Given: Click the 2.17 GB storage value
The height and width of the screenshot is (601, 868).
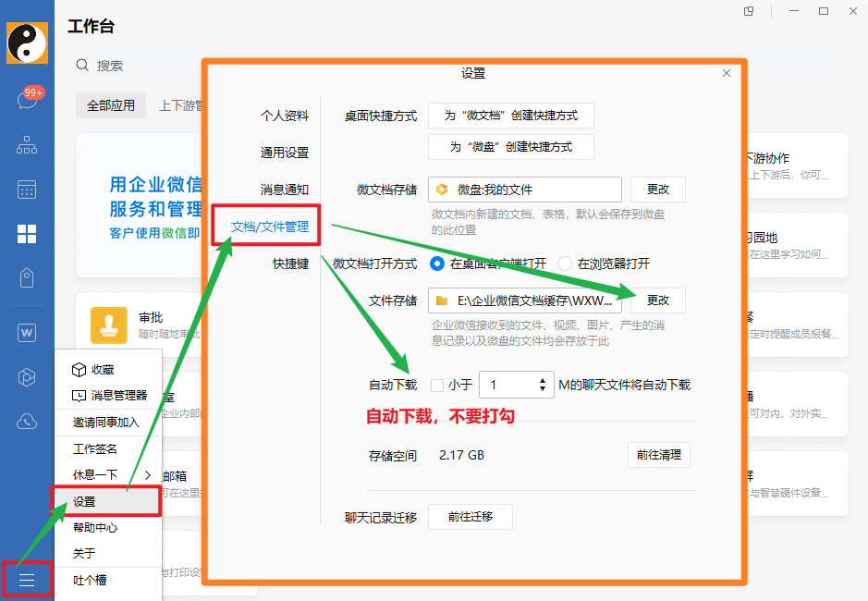Looking at the screenshot, I should point(461,455).
